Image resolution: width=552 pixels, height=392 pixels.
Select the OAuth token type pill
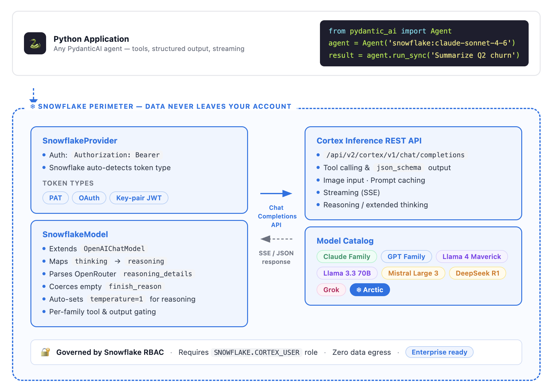pyautogui.click(x=89, y=198)
